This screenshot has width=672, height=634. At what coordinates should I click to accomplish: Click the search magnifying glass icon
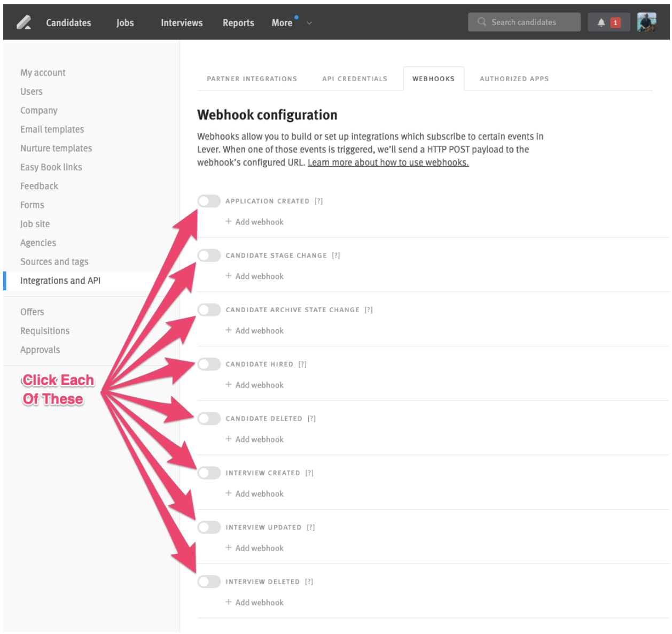481,22
